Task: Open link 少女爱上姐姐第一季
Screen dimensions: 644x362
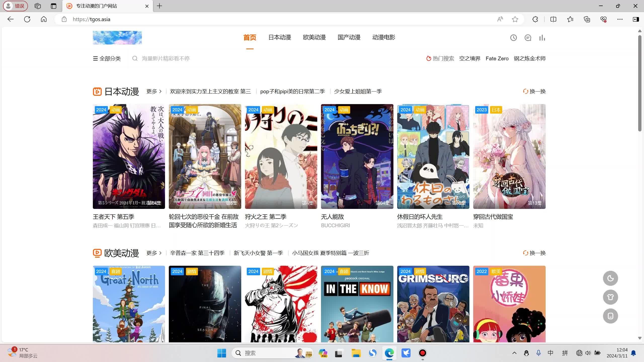Action: click(358, 91)
